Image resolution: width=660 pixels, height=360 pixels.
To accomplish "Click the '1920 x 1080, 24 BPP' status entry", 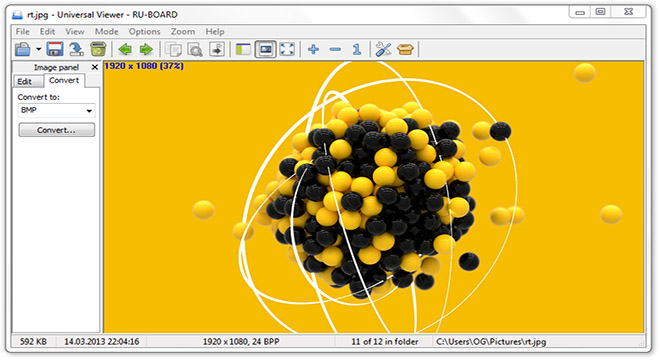I will (x=241, y=341).
